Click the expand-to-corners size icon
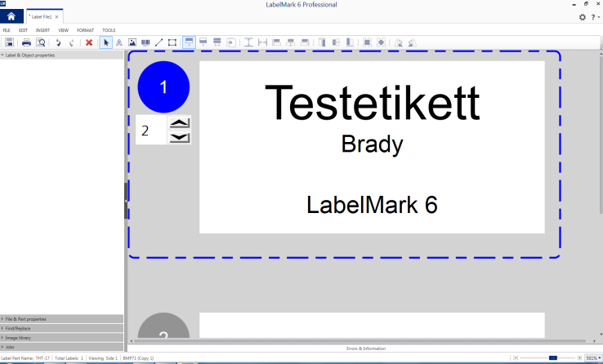Screen dimensions: 603x364 (381, 42)
